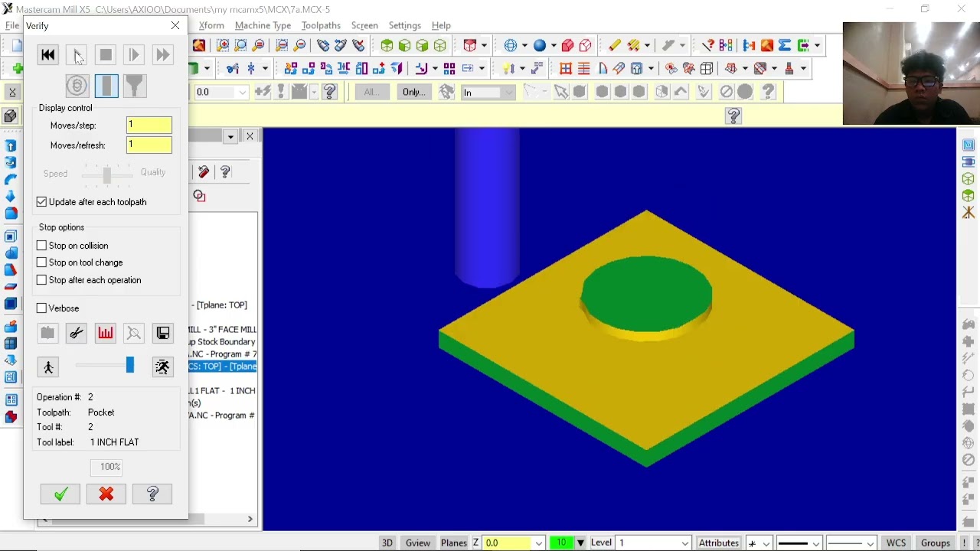The image size is (980, 551).
Task: Confirm the Verify dialog with the green check
Action: point(60,494)
